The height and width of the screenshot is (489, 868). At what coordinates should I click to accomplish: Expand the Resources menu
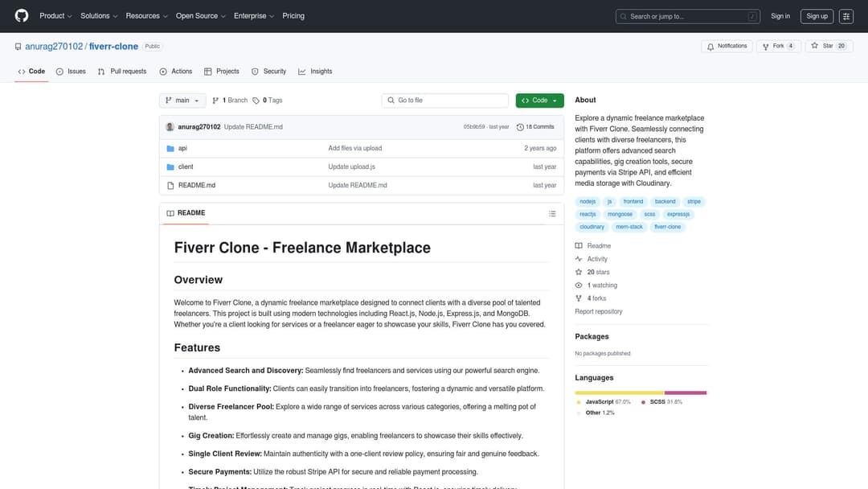147,16
